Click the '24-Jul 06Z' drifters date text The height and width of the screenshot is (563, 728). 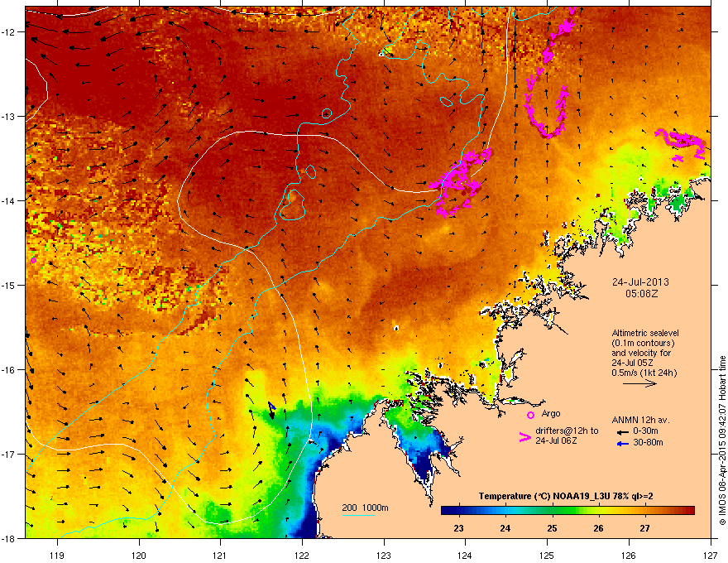[x=556, y=440]
